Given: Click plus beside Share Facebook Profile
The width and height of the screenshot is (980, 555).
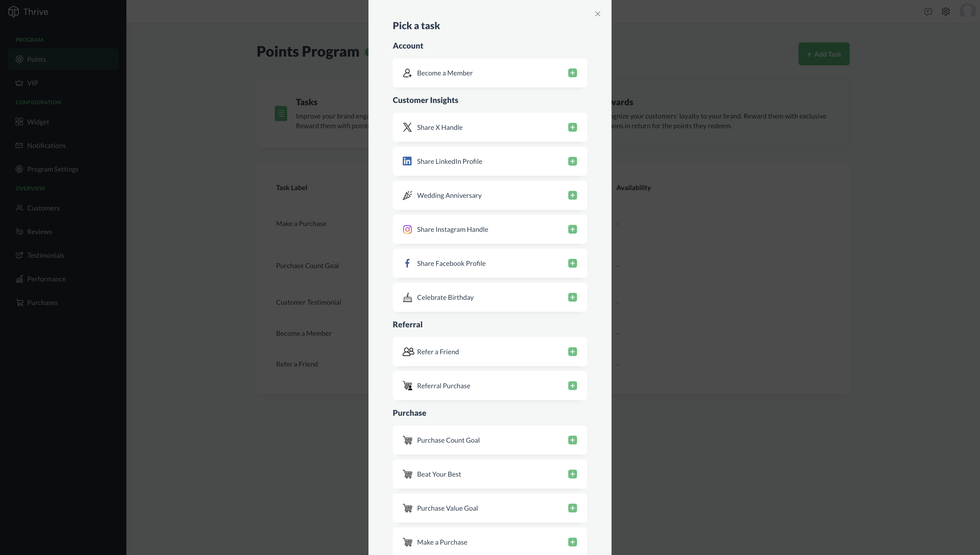Looking at the screenshot, I should [572, 263].
